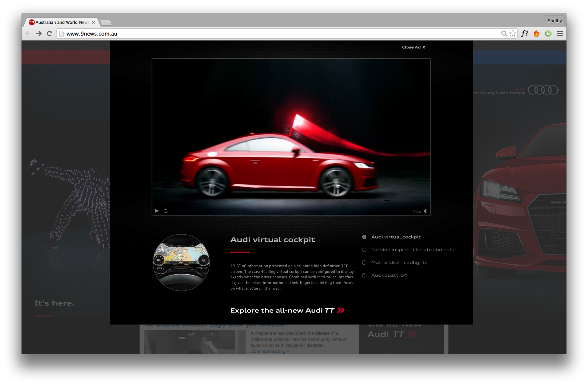Image resolution: width=588 pixels, height=384 pixels.
Task: Select the Matrix LED headlights option
Action: click(x=364, y=263)
